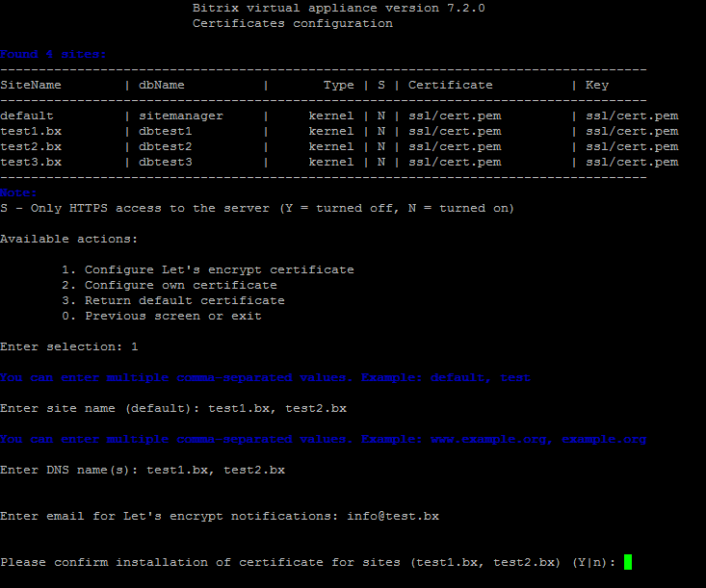Select the 'test1.bx' site name in table
706x588 pixels.
pos(31,132)
